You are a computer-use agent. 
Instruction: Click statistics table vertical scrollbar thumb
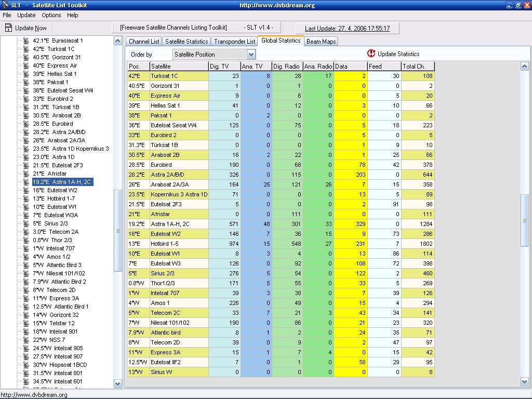(525, 220)
